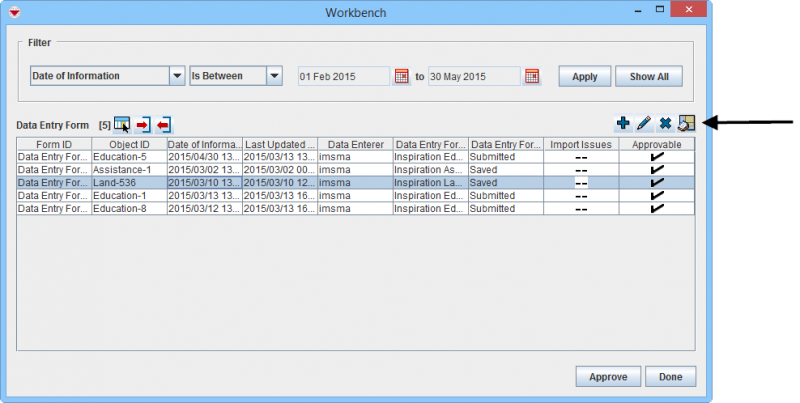Click the pencil edit icon
This screenshot has height=403, width=800.
[x=644, y=123]
